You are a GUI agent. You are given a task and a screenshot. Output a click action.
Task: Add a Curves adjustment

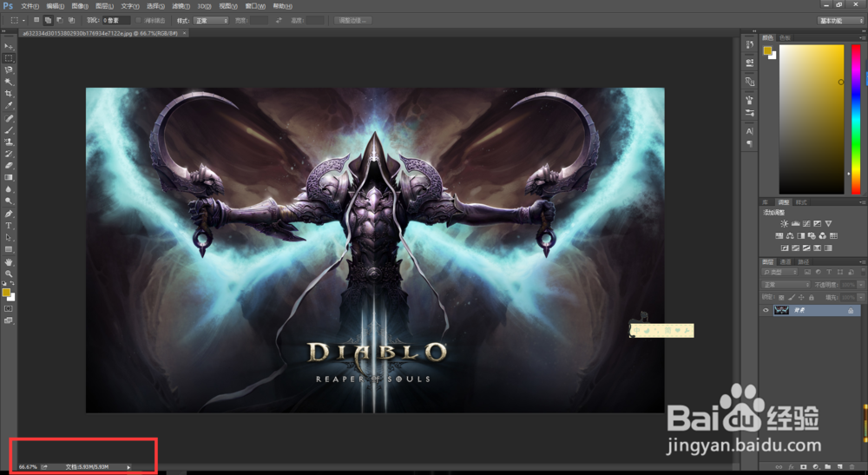pos(806,224)
